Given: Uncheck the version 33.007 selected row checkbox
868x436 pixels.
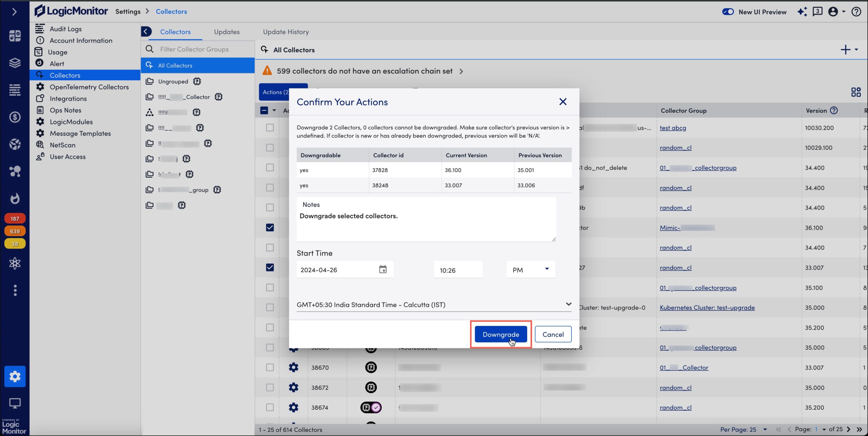Looking at the screenshot, I should pyautogui.click(x=270, y=267).
